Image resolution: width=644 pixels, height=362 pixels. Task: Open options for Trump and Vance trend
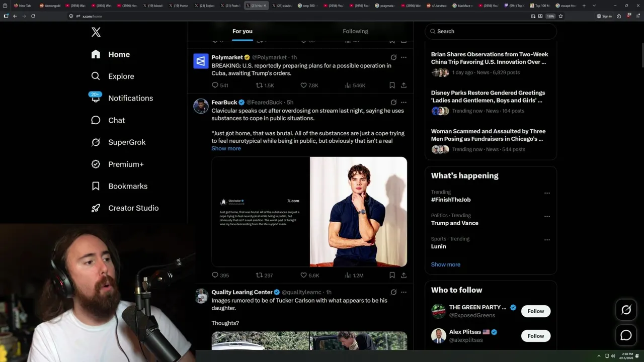[547, 216]
